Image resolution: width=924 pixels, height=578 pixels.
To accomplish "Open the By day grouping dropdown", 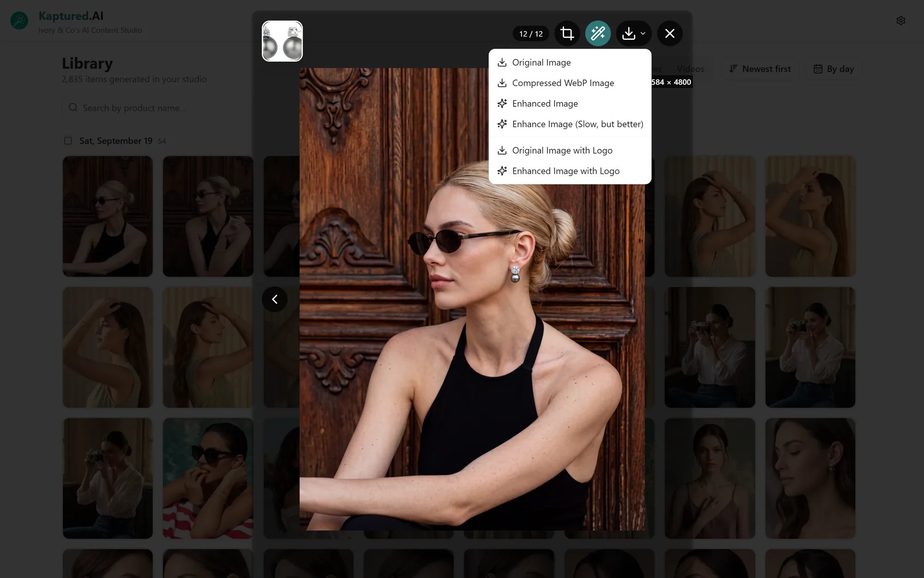I will (x=833, y=69).
